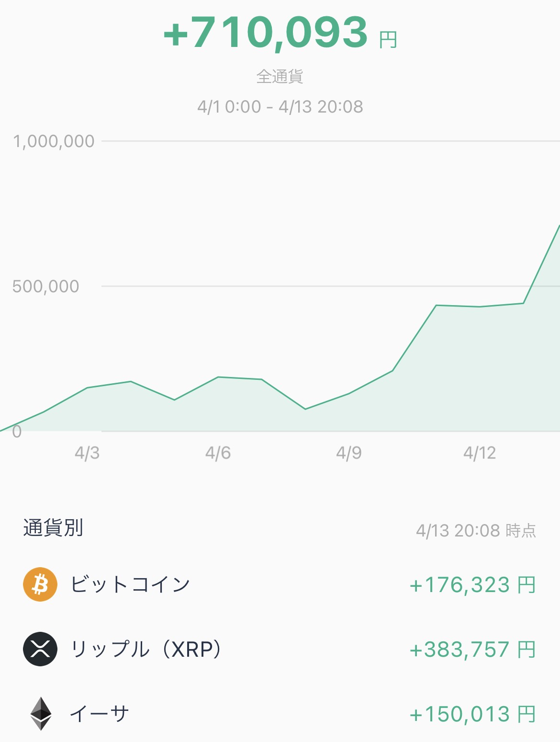Viewport: 560px width, 742px height.
Task: Select the +150,013 円 Ether profit amount
Action: click(x=472, y=714)
